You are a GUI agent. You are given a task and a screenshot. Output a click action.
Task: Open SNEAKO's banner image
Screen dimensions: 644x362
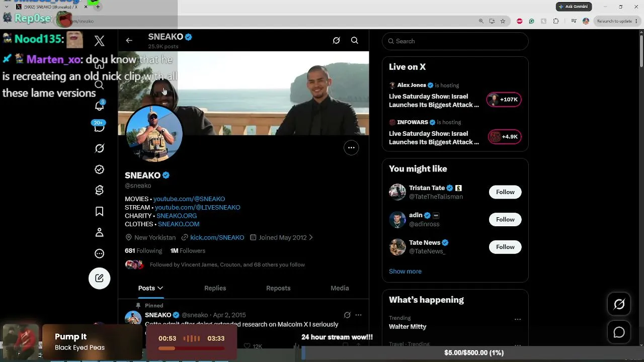click(244, 93)
